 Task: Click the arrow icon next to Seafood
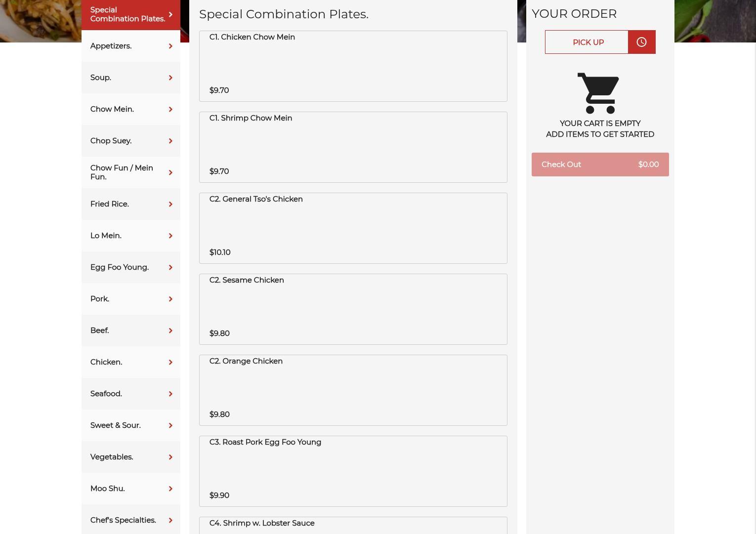point(170,394)
